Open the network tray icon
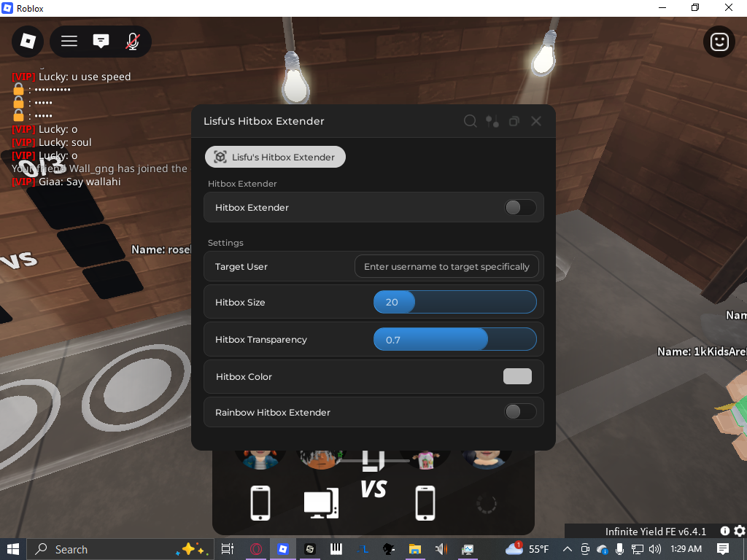The image size is (747, 560). coord(637,549)
